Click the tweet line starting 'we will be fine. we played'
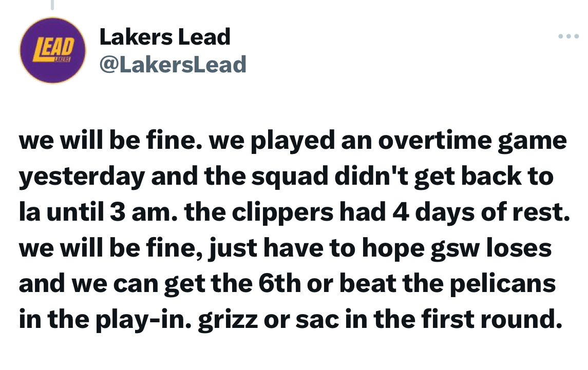The height and width of the screenshot is (370, 588). tap(293, 141)
